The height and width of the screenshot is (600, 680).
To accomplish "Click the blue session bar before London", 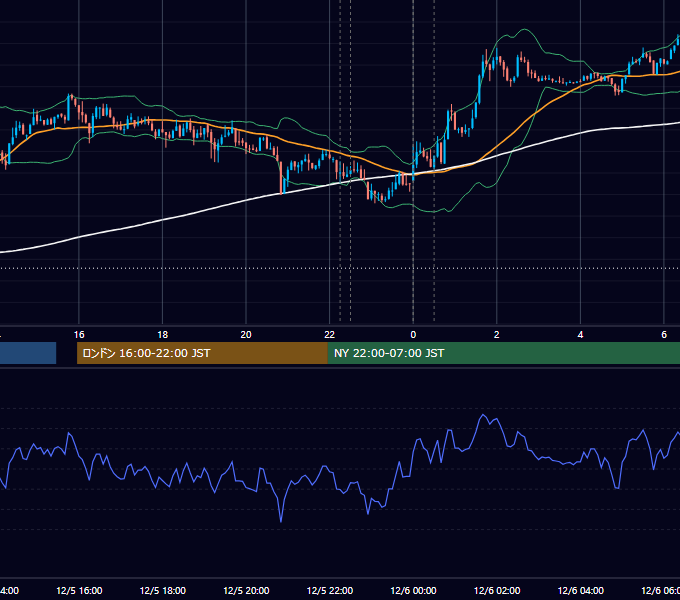I will [28, 353].
